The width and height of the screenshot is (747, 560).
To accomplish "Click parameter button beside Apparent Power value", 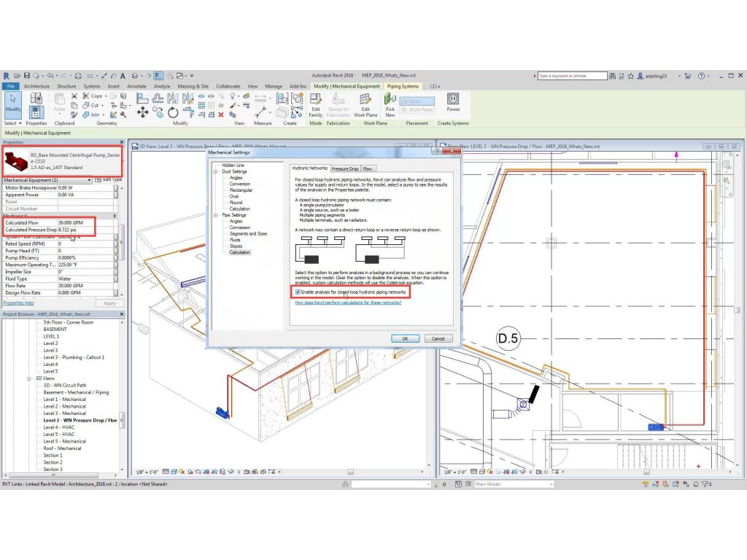I will point(116,195).
